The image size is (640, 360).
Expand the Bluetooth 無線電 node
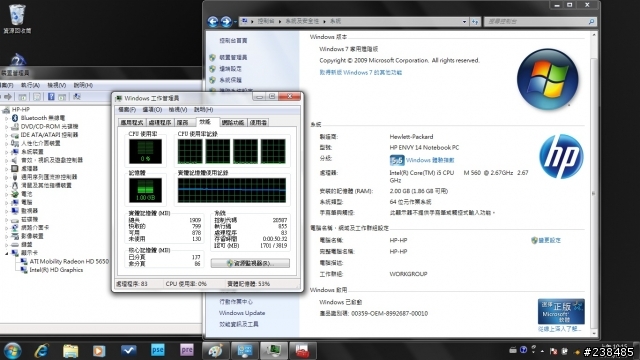click(7, 118)
